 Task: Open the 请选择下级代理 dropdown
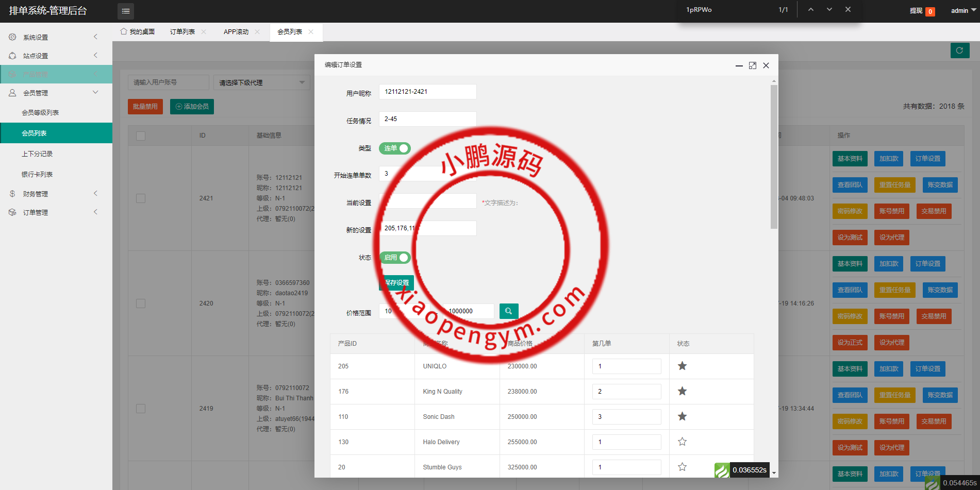(x=261, y=82)
